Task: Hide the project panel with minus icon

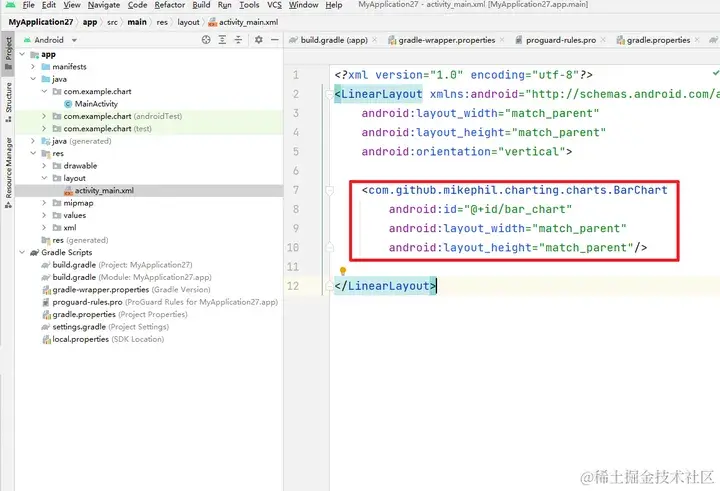Action: tap(275, 40)
